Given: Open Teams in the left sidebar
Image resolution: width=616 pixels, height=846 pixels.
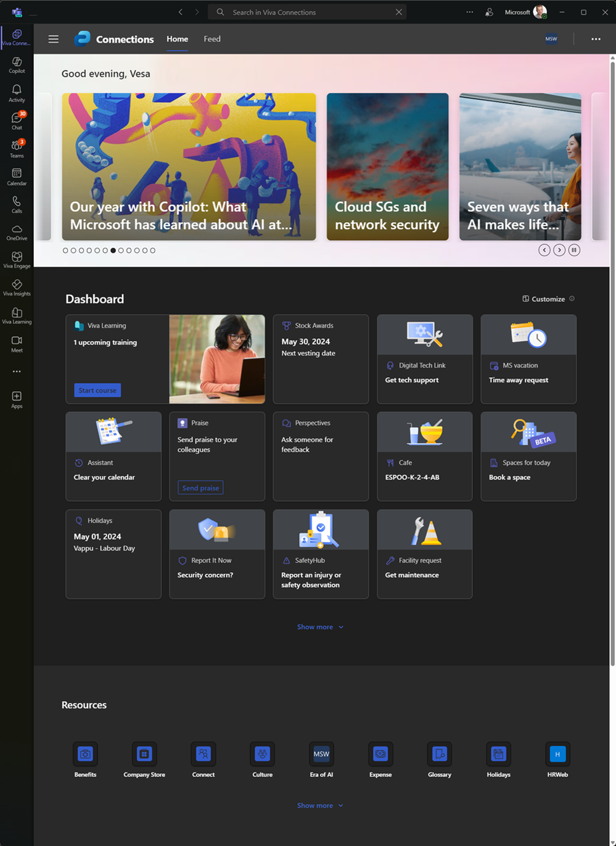Looking at the screenshot, I should click(x=17, y=149).
